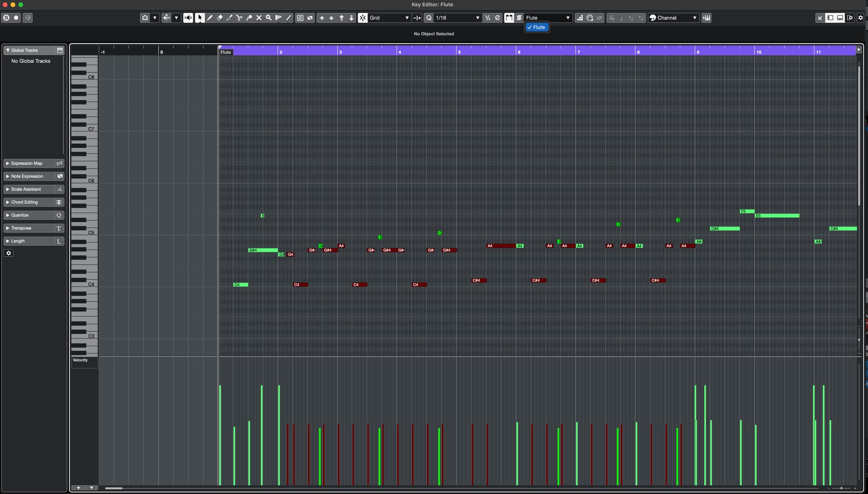Toggle Snap on or off

point(363,18)
